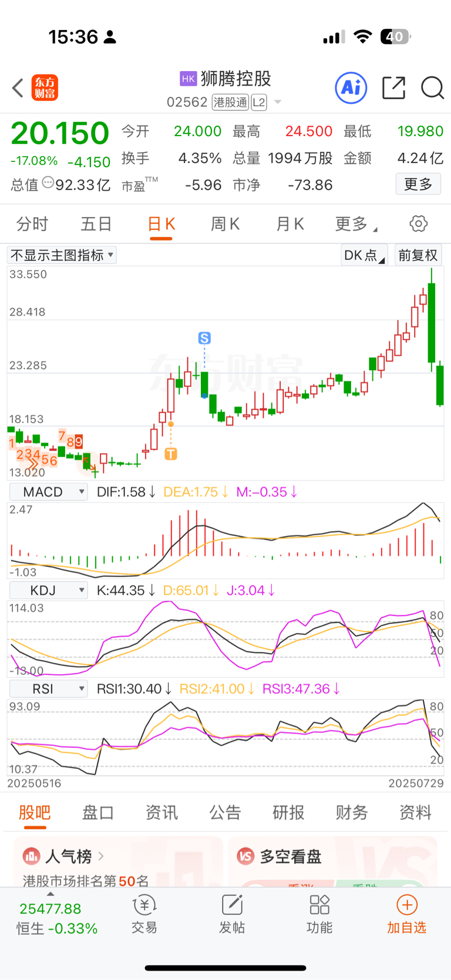Tap the Wi-Fi status icon
Image resolution: width=451 pixels, height=980 pixels.
pyautogui.click(x=363, y=37)
